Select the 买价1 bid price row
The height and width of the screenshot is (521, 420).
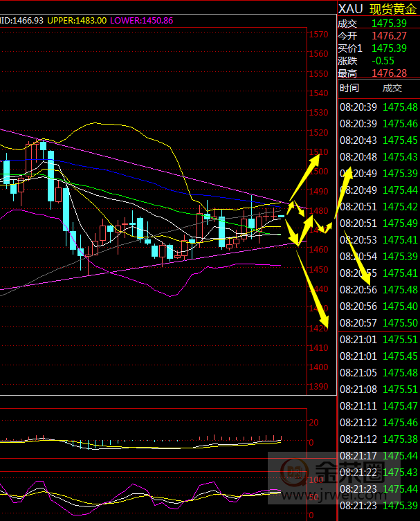377,48
